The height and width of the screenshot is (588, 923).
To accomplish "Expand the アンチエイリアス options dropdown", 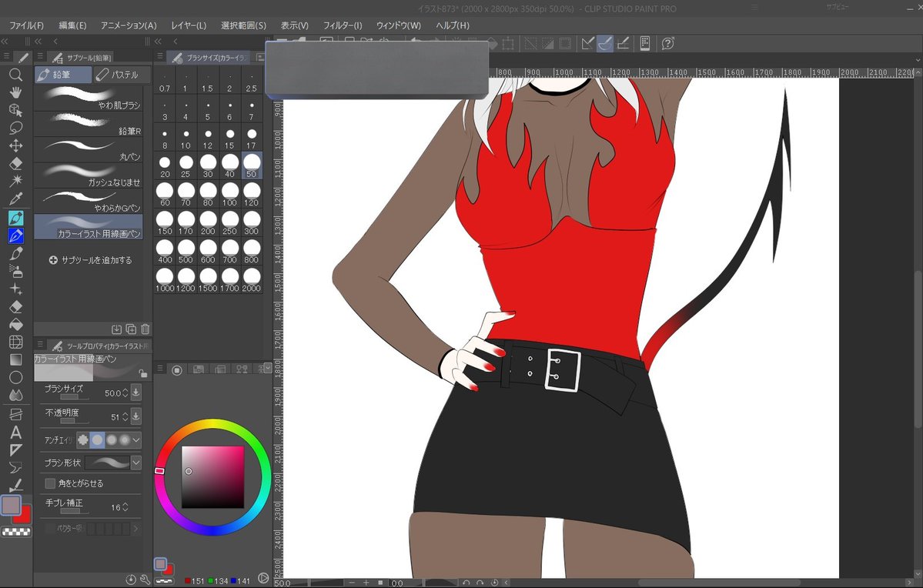I will pos(136,440).
